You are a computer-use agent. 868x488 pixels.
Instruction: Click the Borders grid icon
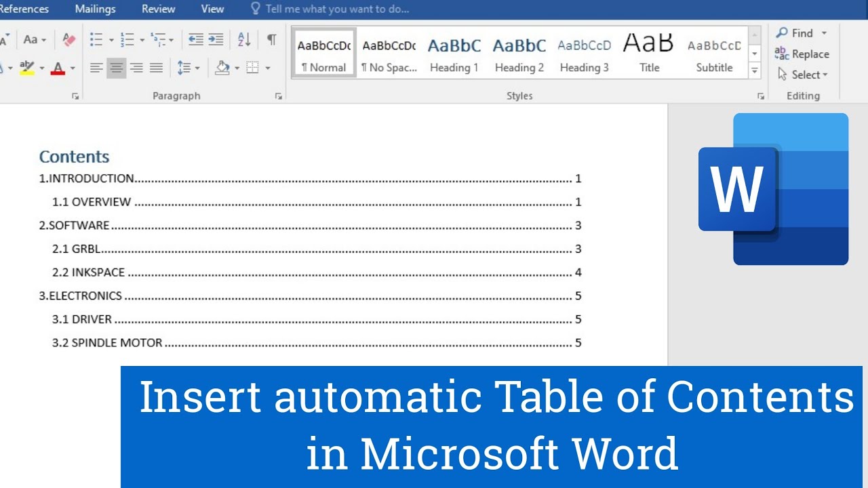coord(253,68)
